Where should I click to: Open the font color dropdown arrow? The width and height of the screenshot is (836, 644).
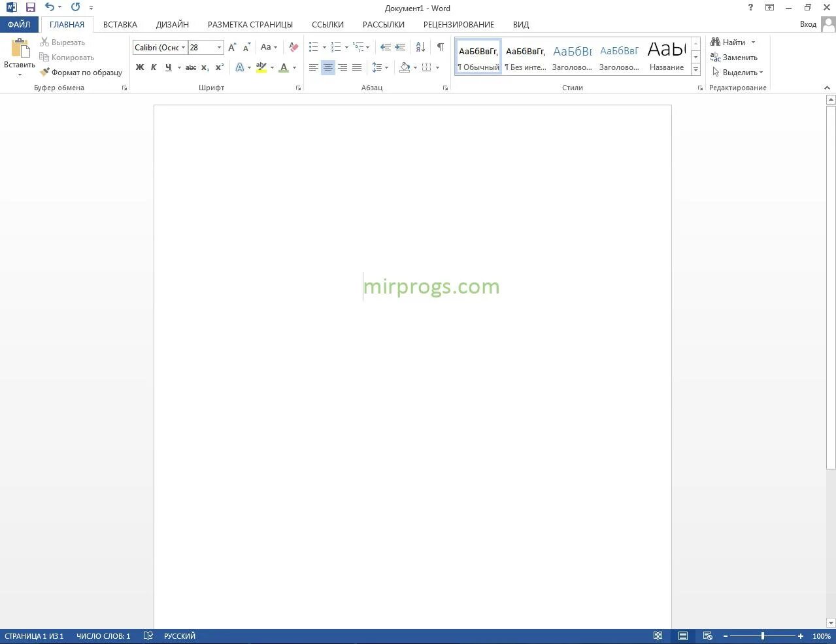pos(294,67)
